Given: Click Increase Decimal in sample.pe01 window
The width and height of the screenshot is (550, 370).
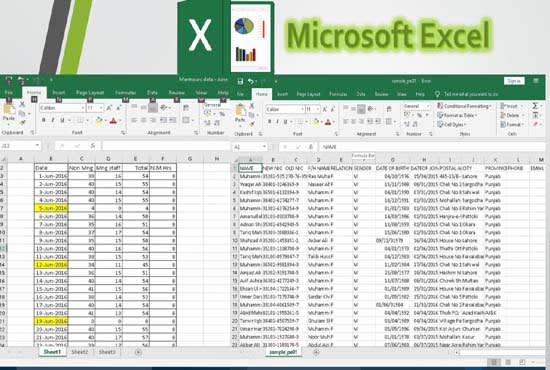Looking at the screenshot, I should (x=407, y=124).
